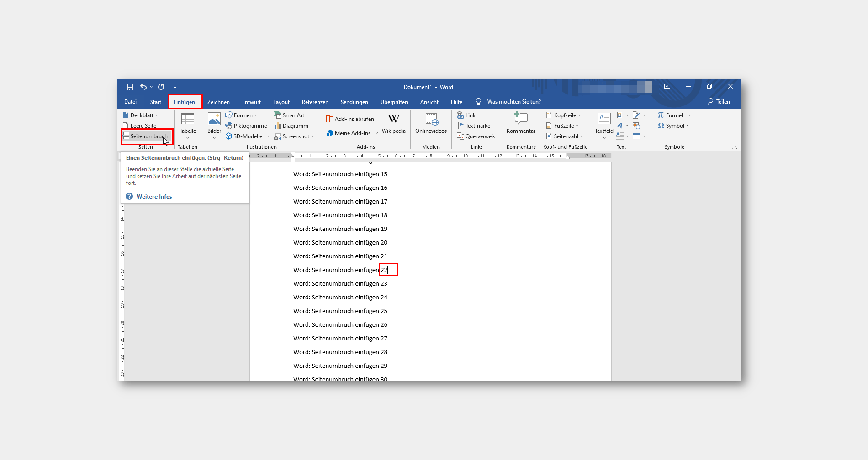The width and height of the screenshot is (868, 460).
Task: Add a Kommentar to the document
Action: (x=521, y=124)
